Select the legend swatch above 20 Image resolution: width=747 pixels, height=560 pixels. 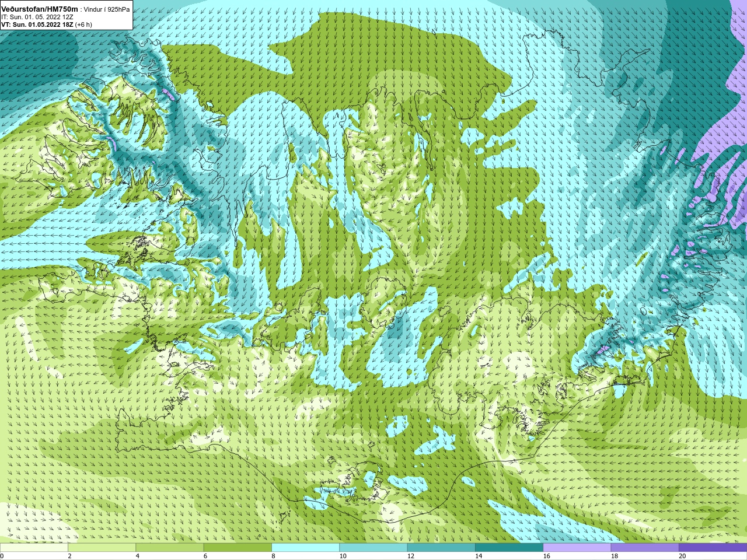tap(713, 548)
